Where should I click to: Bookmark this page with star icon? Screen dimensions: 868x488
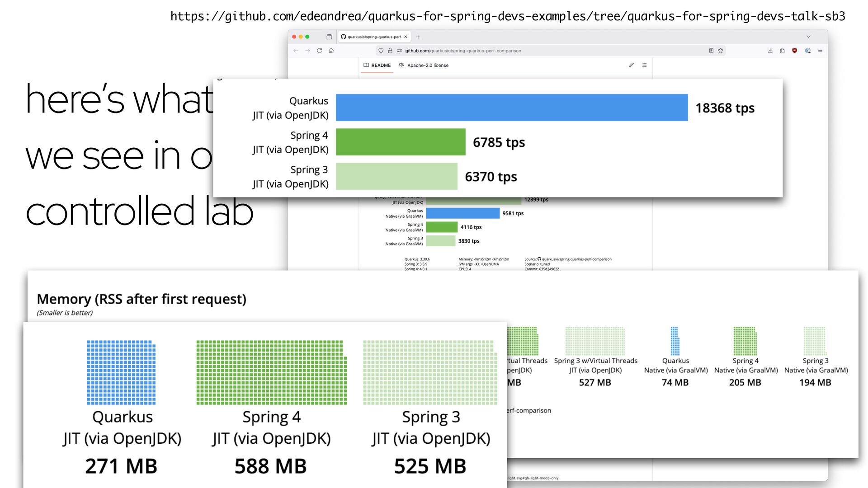click(x=721, y=51)
